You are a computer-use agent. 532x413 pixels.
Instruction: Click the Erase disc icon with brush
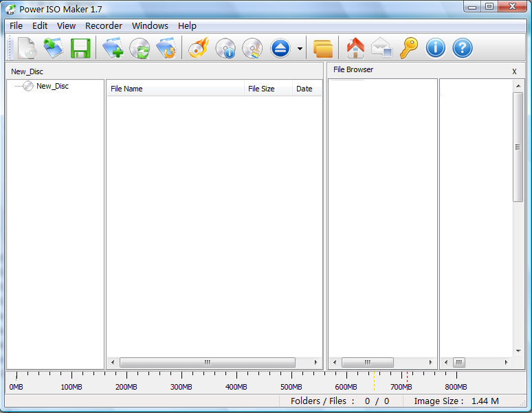[x=252, y=48]
